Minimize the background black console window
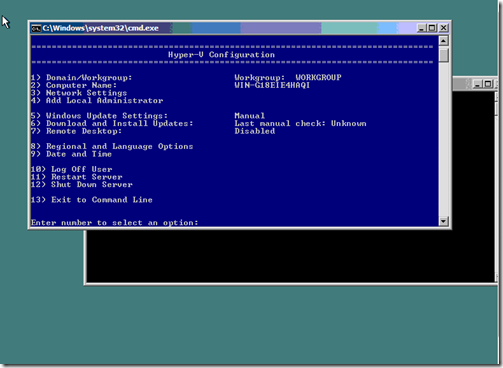Image resolution: width=503 pixels, height=368 pixels. (x=478, y=84)
